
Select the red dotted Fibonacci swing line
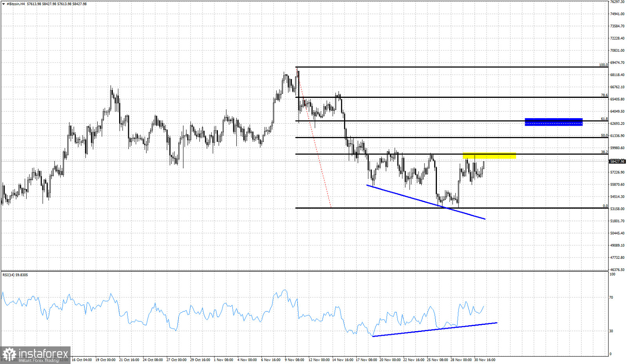(x=314, y=138)
